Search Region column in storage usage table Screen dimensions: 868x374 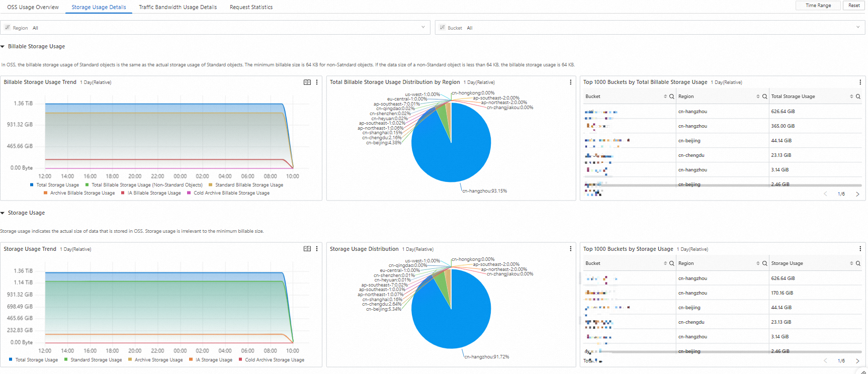(764, 263)
